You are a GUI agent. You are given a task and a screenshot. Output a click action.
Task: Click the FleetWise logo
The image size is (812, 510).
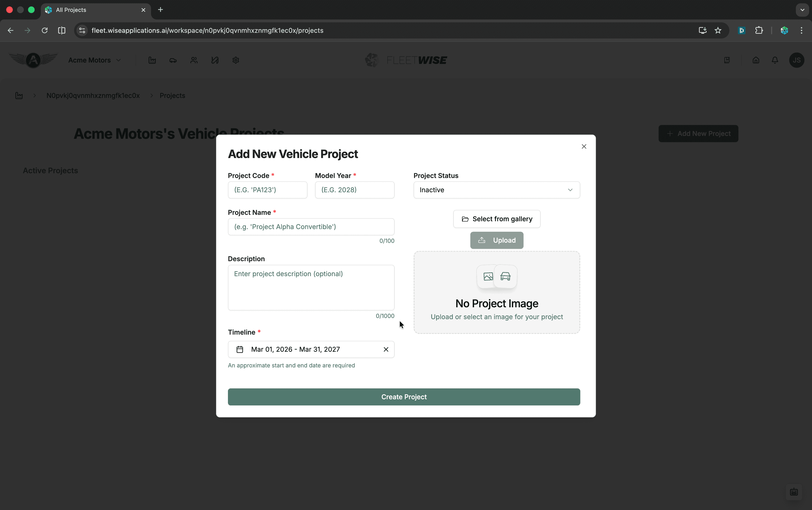[406, 60]
